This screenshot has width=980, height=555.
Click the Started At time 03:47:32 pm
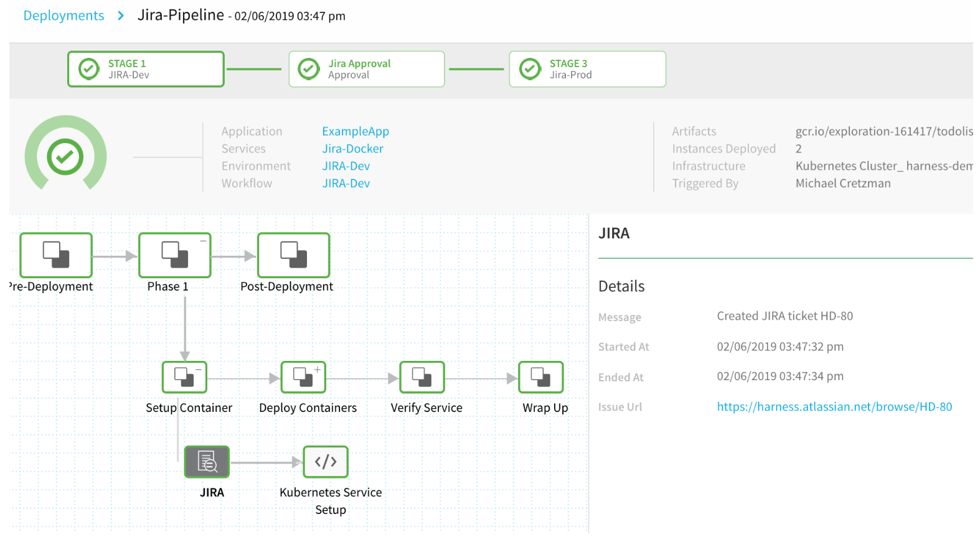780,347
